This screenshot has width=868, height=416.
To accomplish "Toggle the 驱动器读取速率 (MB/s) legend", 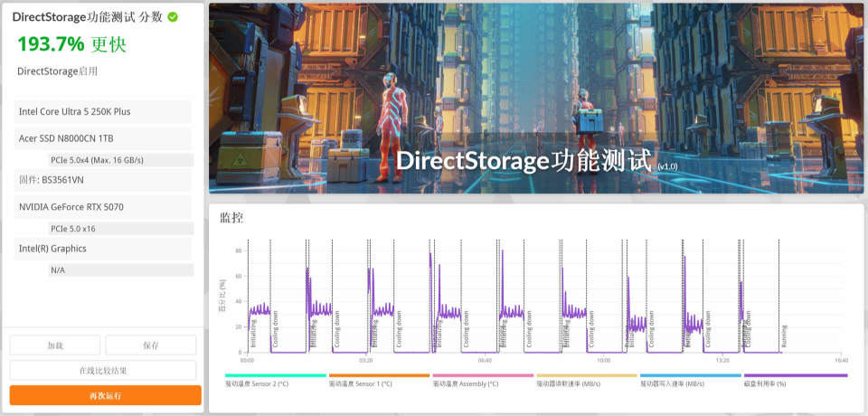I will tap(587, 380).
